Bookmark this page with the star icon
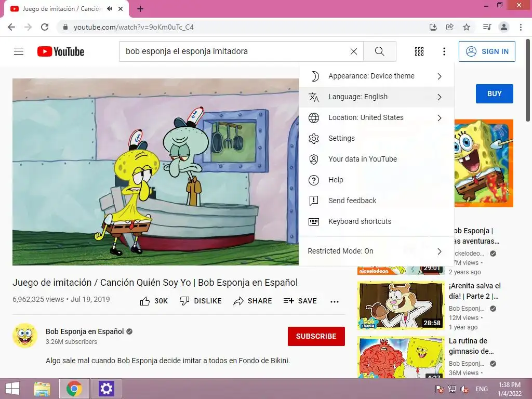Viewport: 532px width, 399px height. click(467, 27)
